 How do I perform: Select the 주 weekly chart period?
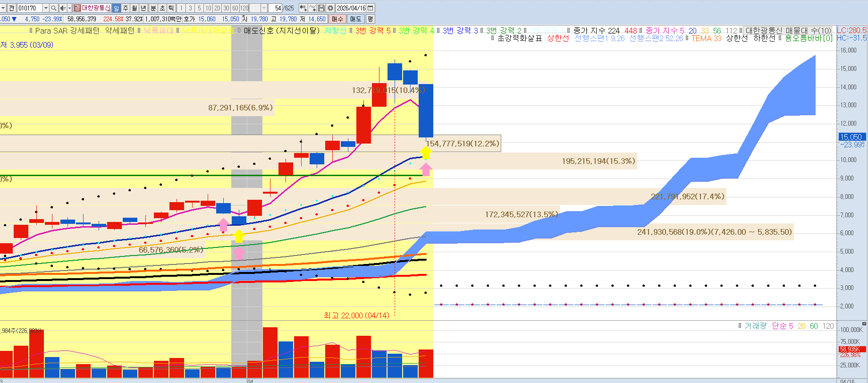(x=126, y=8)
